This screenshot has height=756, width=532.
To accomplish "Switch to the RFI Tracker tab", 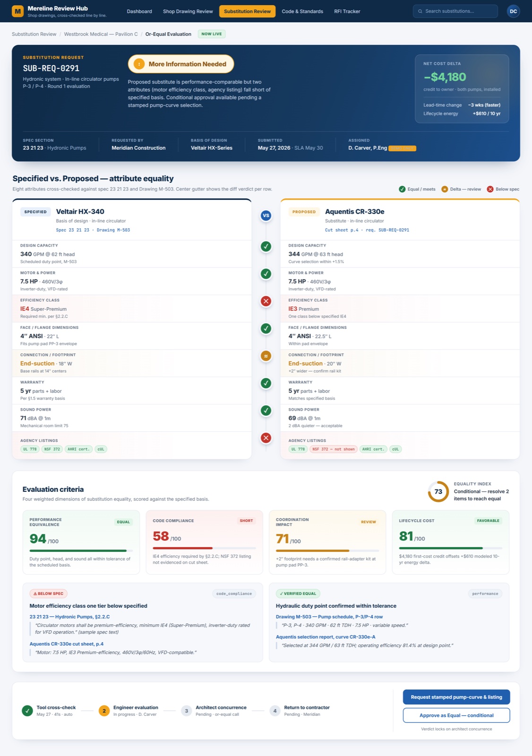I will (347, 11).
